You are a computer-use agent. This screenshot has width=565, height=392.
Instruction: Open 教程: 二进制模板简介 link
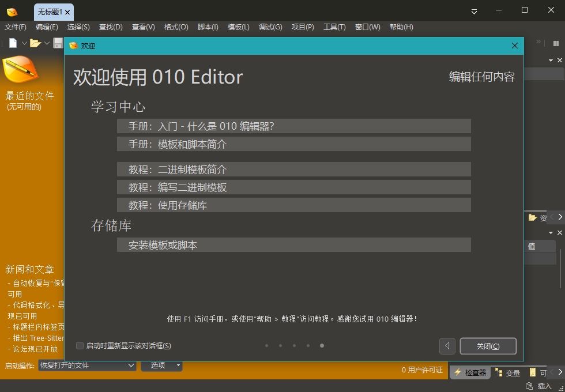(x=293, y=169)
